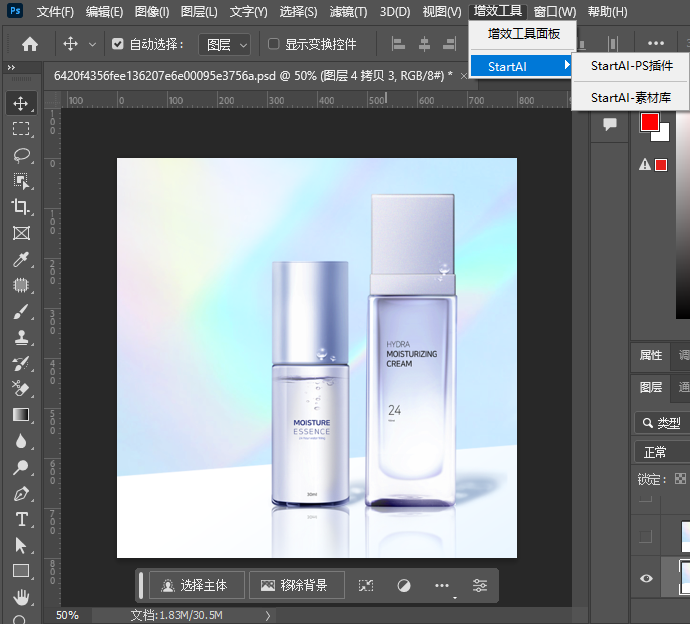Click the white background color swatch
Screen dimensions: 690x624
click(x=664, y=134)
